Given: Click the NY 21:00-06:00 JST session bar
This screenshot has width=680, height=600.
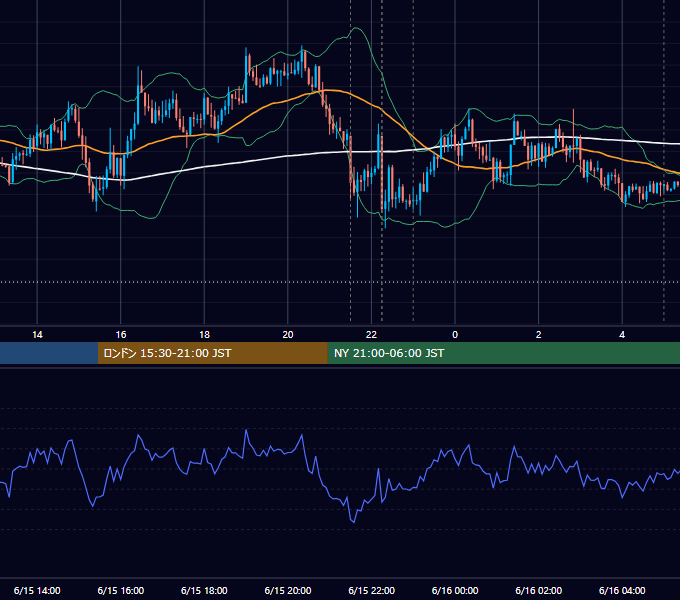Looking at the screenshot, I should (x=503, y=353).
